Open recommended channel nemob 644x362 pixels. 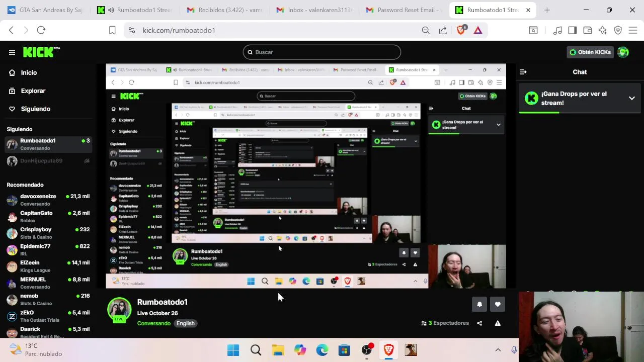point(48,299)
